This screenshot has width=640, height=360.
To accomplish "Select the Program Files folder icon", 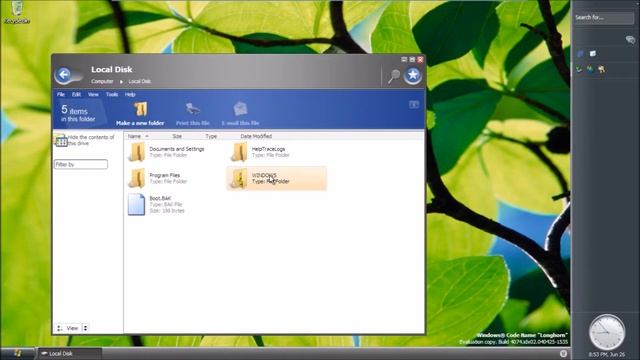I will point(137,178).
